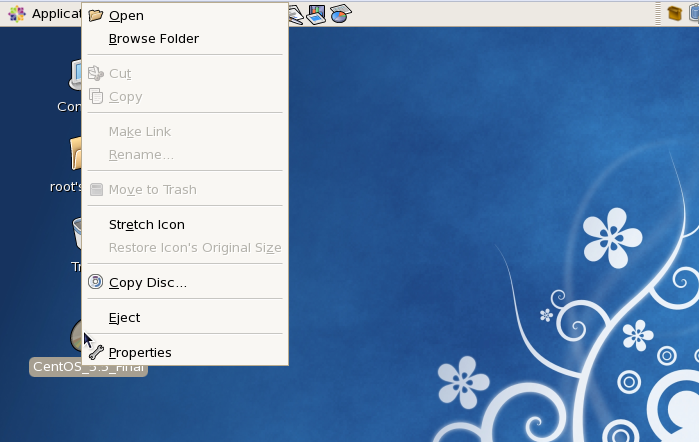Click the folder icon beside Open
The width and height of the screenshot is (699, 442).
pyautogui.click(x=95, y=16)
